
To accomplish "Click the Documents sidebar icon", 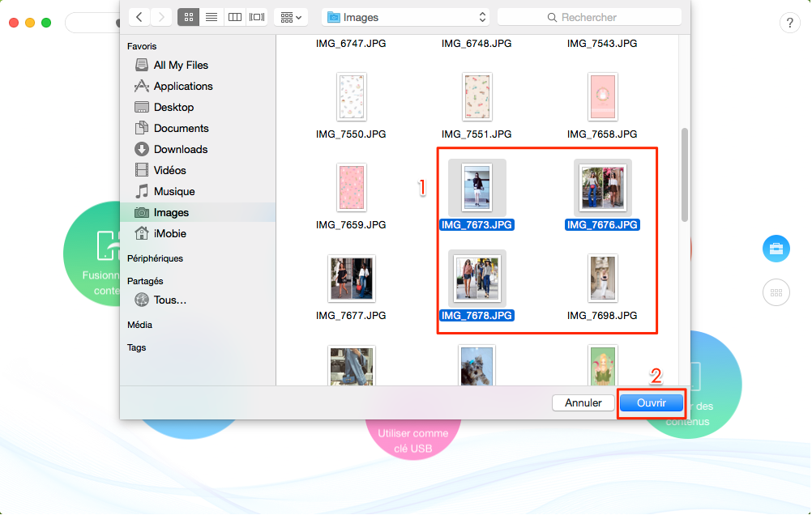I will click(x=141, y=128).
